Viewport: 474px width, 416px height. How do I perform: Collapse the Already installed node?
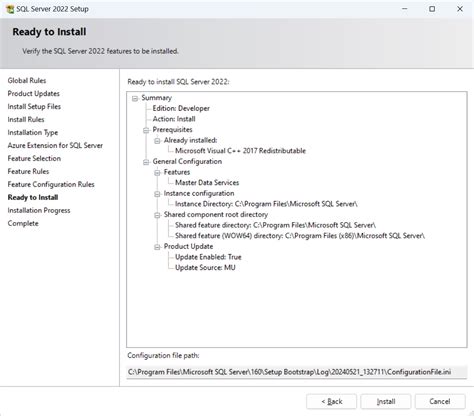pyautogui.click(x=157, y=141)
